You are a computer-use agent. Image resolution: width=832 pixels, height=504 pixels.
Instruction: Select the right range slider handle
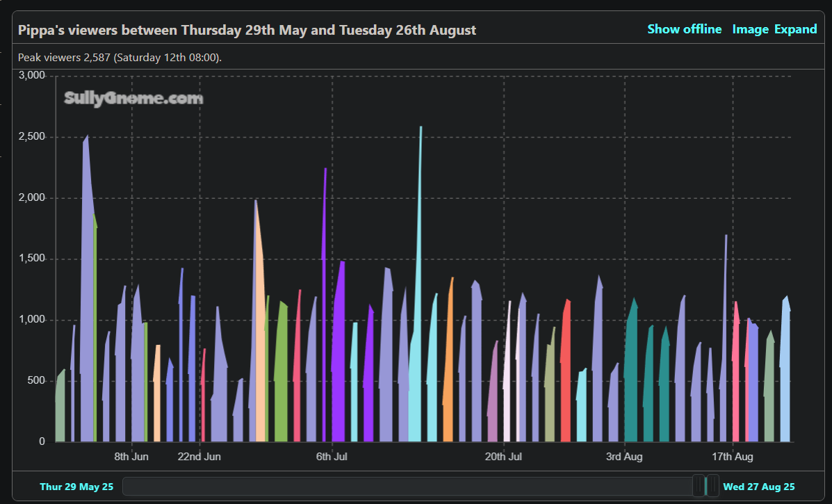click(x=713, y=485)
